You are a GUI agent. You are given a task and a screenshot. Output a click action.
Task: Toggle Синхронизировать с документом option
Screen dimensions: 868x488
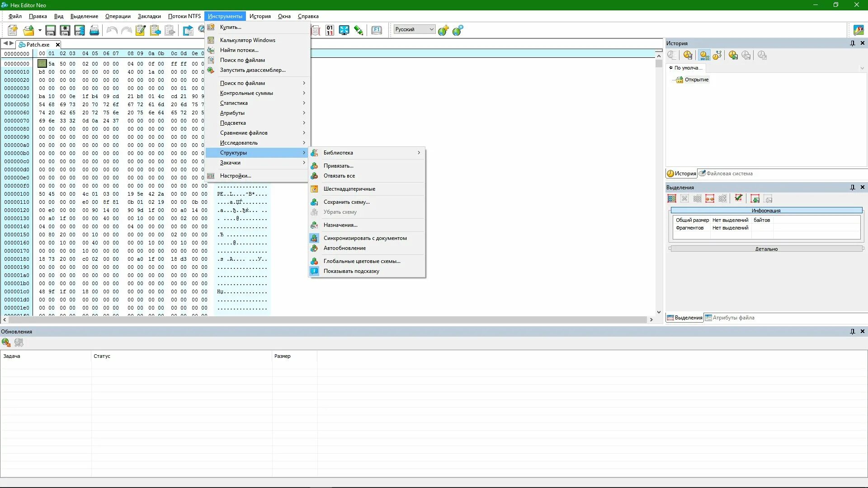click(x=365, y=238)
